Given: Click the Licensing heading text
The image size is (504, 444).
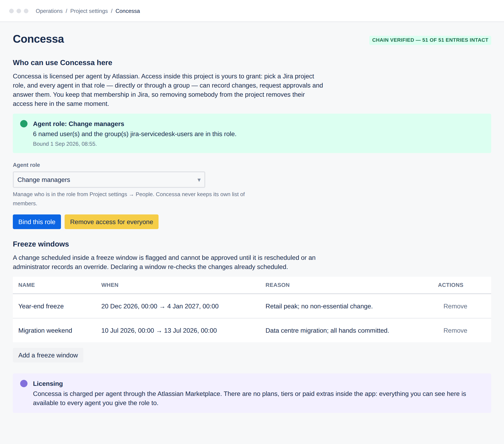Looking at the screenshot, I should click(48, 384).
